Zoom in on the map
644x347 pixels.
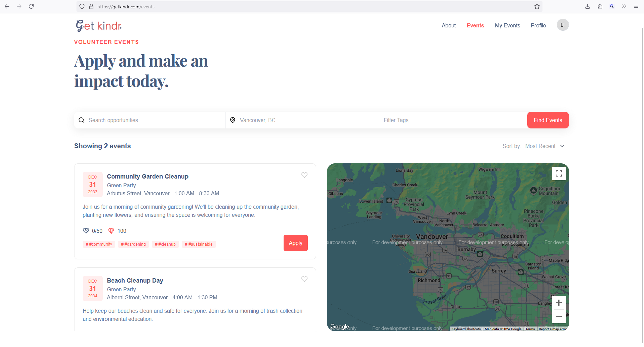coord(558,303)
